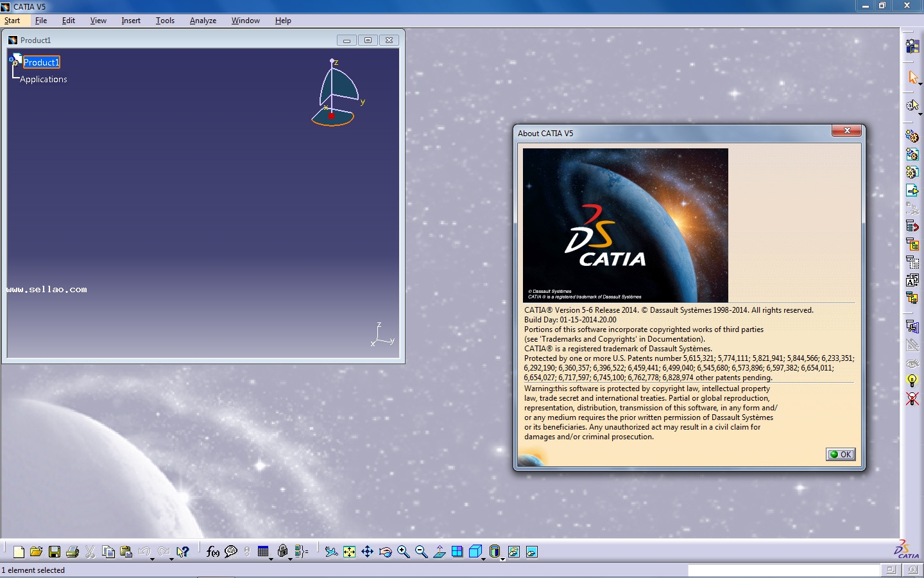This screenshot has height=578, width=924.
Task: Select the Pan arrows icon
Action: pyautogui.click(x=367, y=552)
